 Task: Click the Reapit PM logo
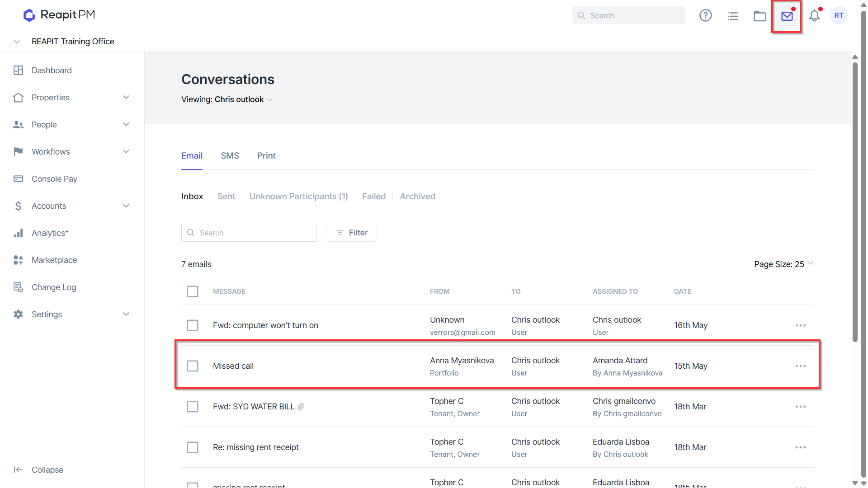[x=59, y=15]
